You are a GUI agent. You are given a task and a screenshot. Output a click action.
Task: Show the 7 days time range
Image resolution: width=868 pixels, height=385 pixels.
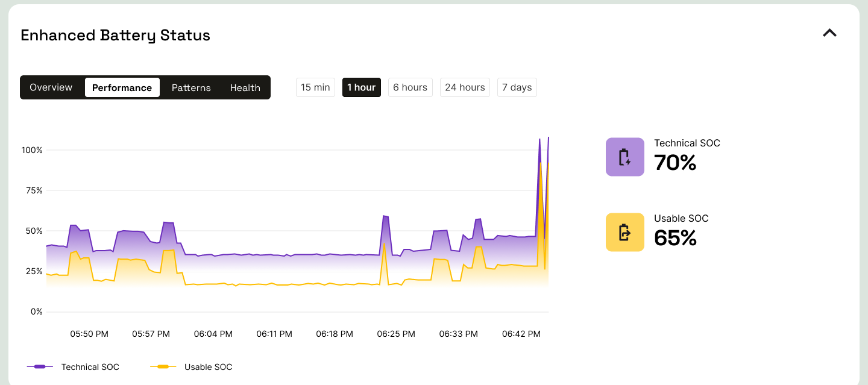click(517, 87)
